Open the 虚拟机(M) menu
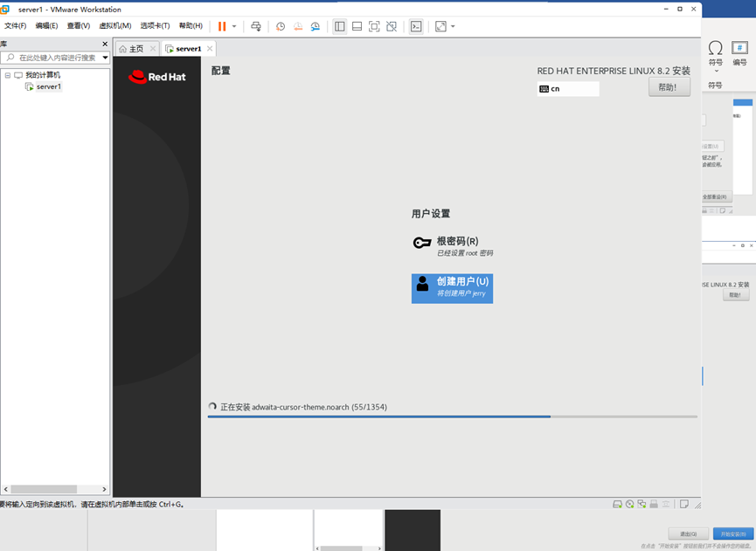This screenshot has height=551, width=756. pyautogui.click(x=115, y=25)
